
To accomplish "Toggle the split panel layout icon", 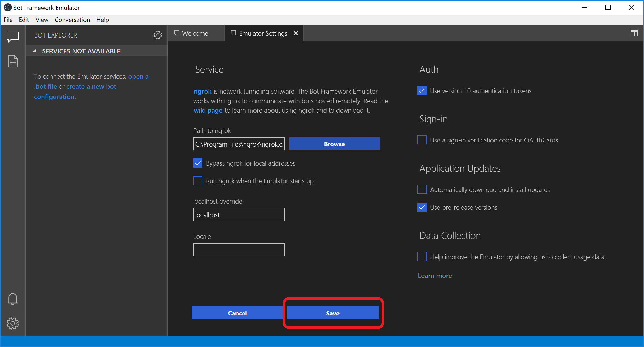I will [x=634, y=33].
